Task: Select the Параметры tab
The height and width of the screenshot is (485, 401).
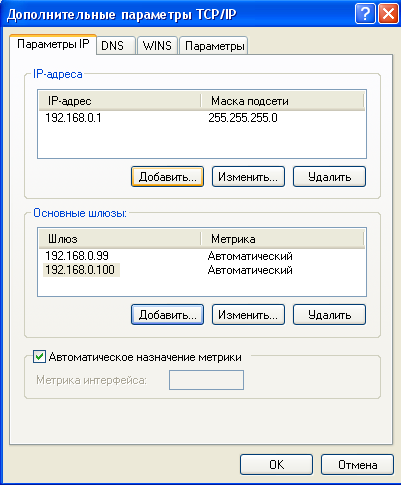Action: click(x=213, y=46)
